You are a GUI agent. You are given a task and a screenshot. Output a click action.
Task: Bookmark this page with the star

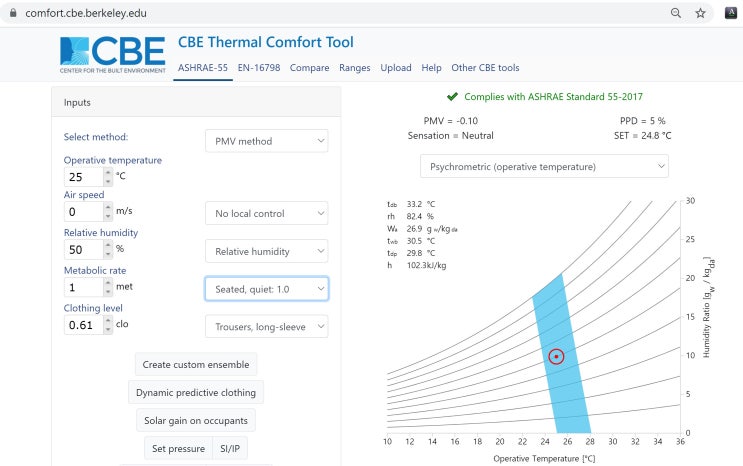pos(701,13)
